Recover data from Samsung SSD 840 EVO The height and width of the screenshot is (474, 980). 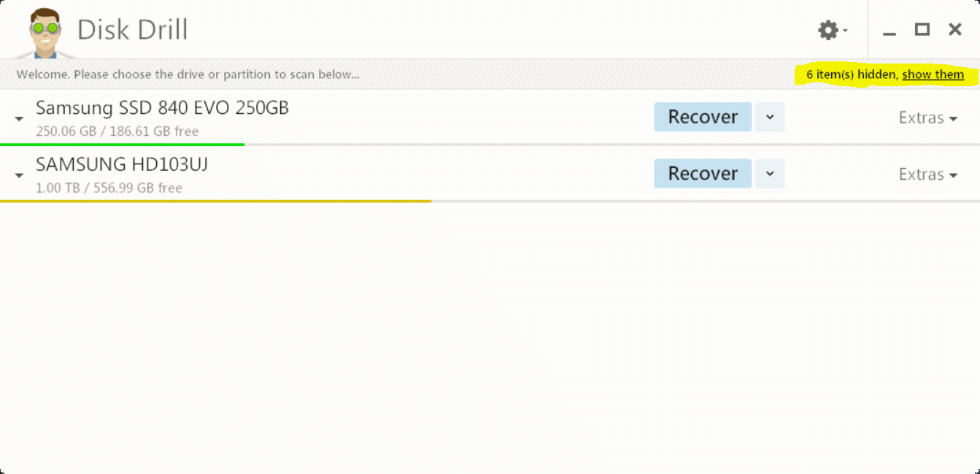pyautogui.click(x=702, y=117)
